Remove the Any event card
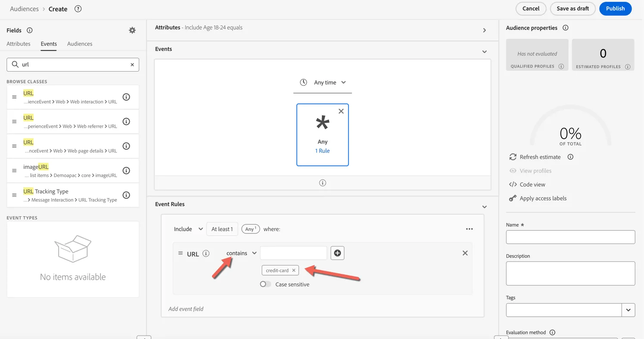 pos(341,111)
